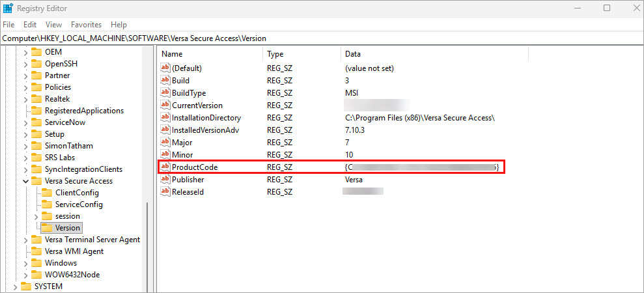Click the string icon beside Publisher
Image resolution: width=644 pixels, height=293 pixels.
point(165,180)
